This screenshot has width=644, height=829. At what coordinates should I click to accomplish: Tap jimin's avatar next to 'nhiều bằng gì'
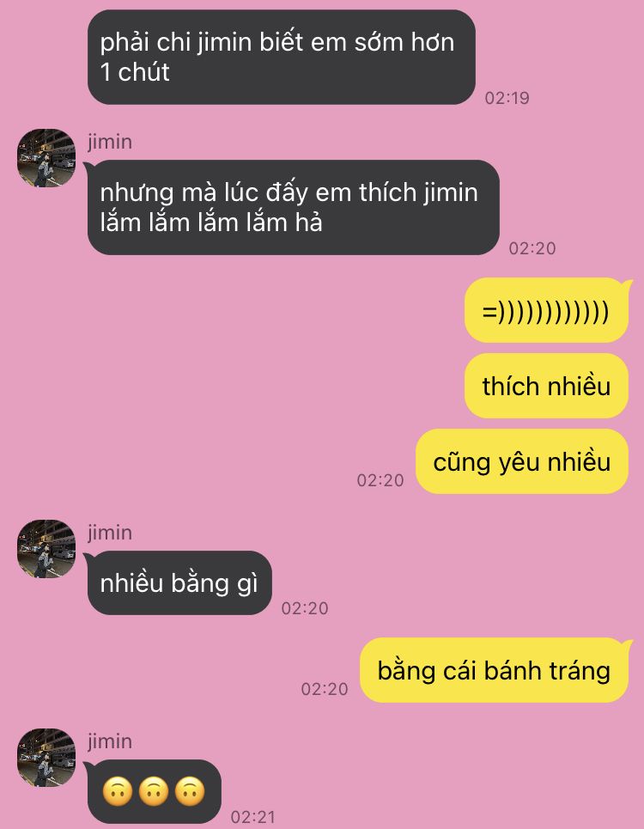[x=46, y=548]
